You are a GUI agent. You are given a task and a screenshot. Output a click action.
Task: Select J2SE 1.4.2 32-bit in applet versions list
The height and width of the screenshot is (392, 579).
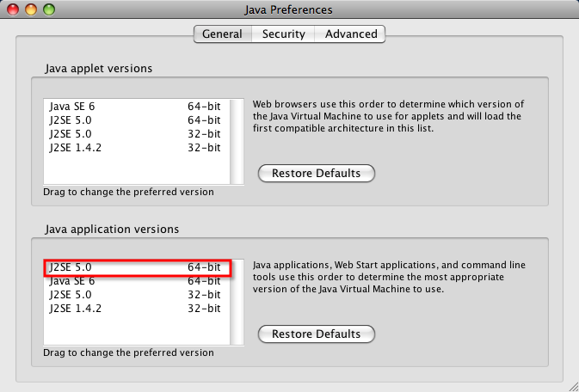137,148
